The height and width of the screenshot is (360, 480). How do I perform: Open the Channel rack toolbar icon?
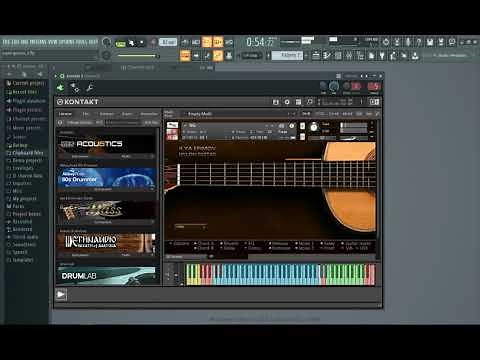[338, 56]
